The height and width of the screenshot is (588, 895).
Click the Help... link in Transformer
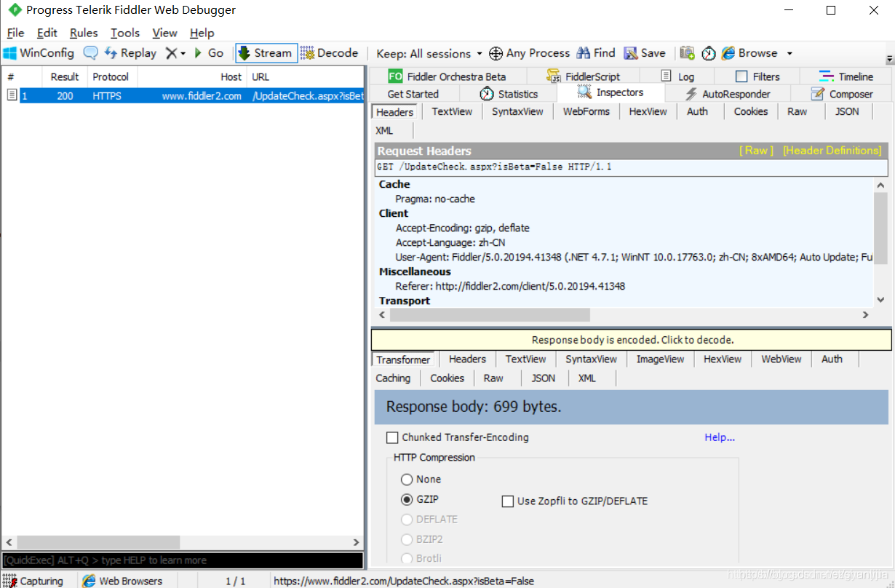pyautogui.click(x=720, y=437)
